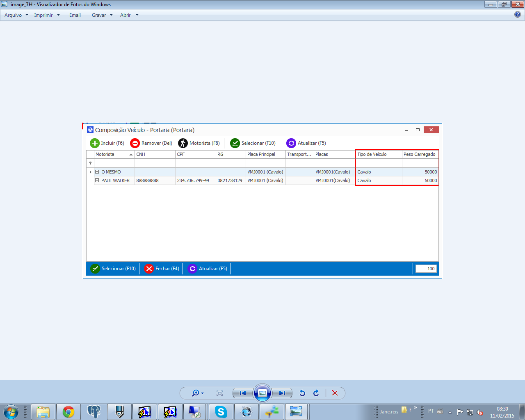This screenshot has height=420, width=525.
Task: Open Google Chrome from taskbar
Action: tap(68, 412)
